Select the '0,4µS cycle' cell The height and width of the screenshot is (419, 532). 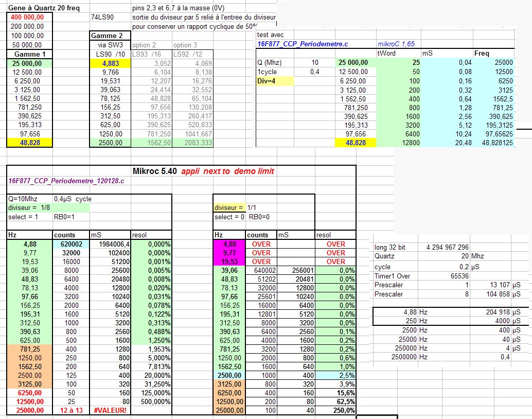73,199
